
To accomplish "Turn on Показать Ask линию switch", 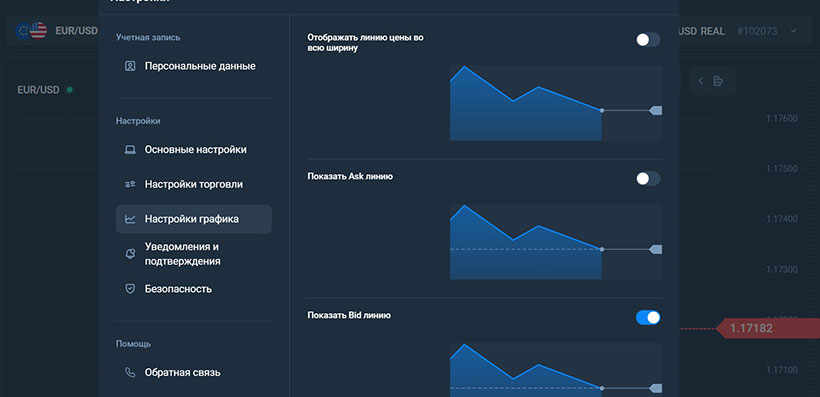I will [648, 179].
